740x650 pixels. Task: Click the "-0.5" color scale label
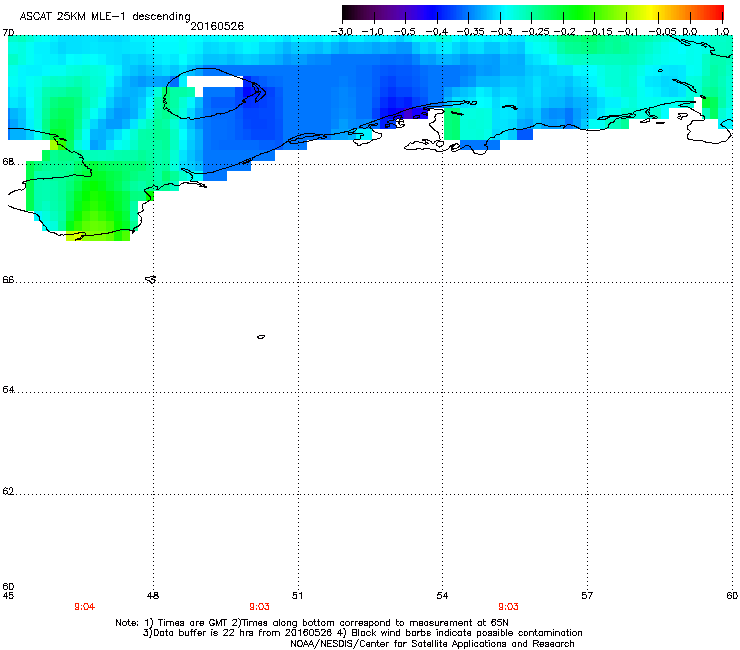(404, 32)
